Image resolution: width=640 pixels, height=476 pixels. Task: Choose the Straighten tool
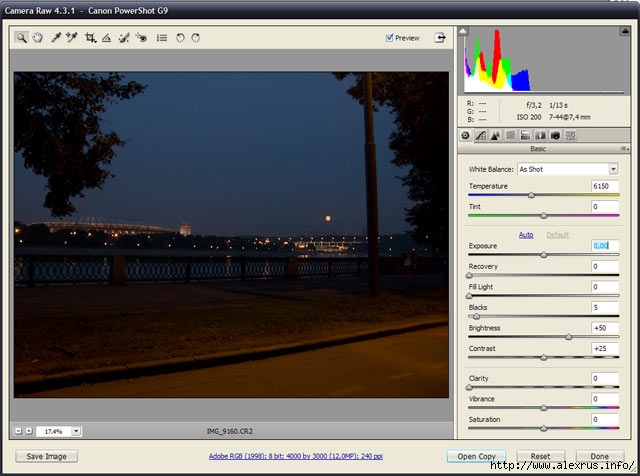click(x=107, y=38)
